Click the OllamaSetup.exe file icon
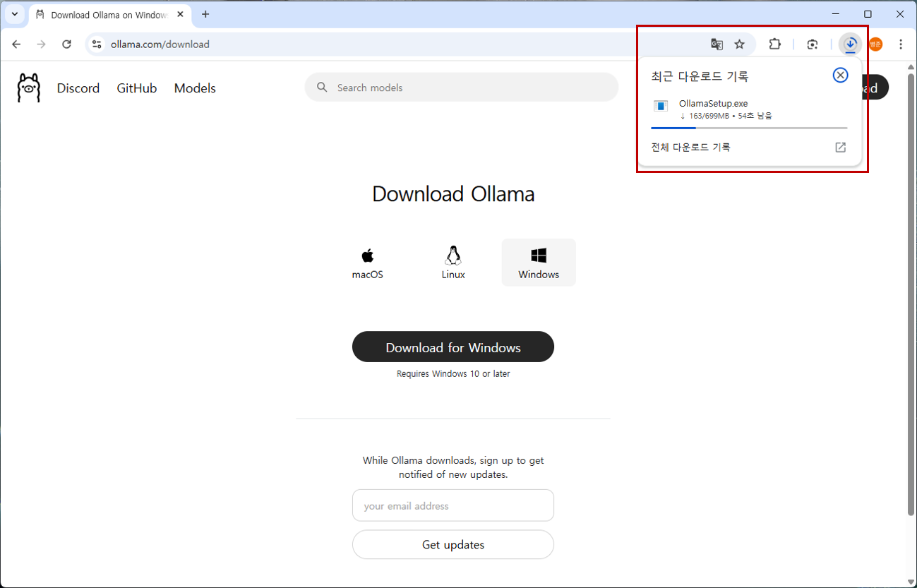917x588 pixels. (661, 106)
